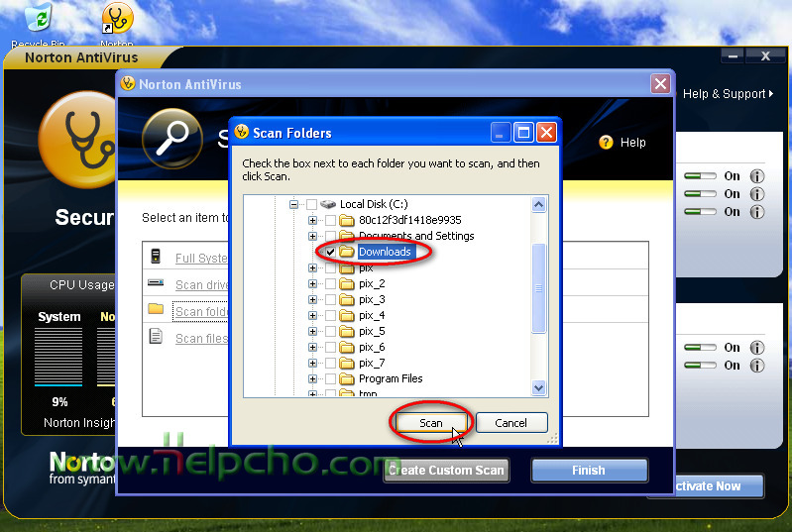This screenshot has height=532, width=792.
Task: Click the second info icon in lower protection group
Action: pos(756,365)
